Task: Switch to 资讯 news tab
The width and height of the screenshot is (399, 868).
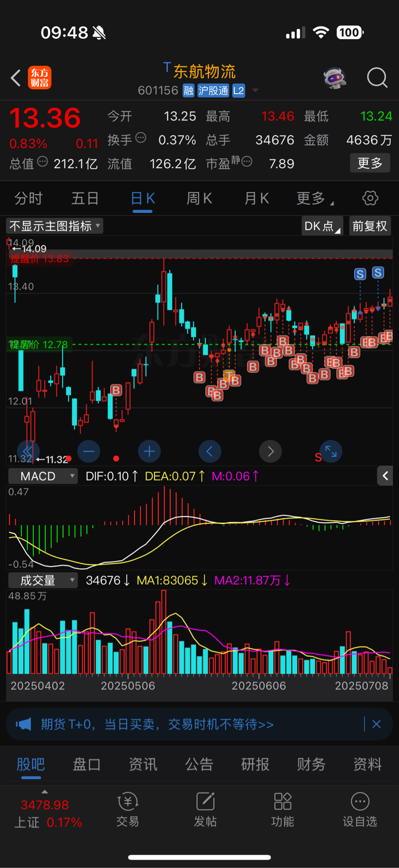Action: (x=143, y=764)
